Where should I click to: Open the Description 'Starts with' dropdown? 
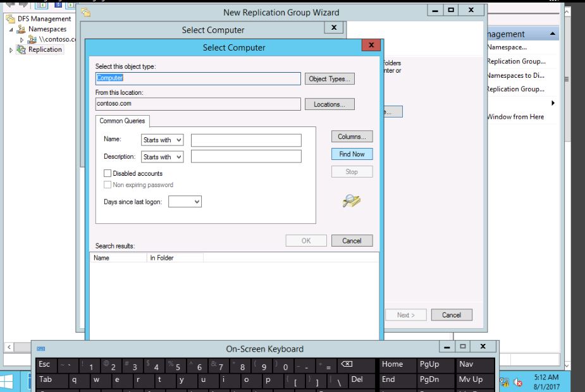click(x=162, y=157)
